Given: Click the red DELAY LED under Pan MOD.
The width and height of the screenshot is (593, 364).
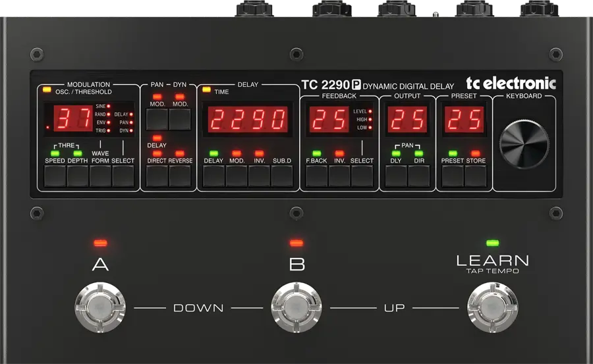Looking at the screenshot, I should point(157,138).
